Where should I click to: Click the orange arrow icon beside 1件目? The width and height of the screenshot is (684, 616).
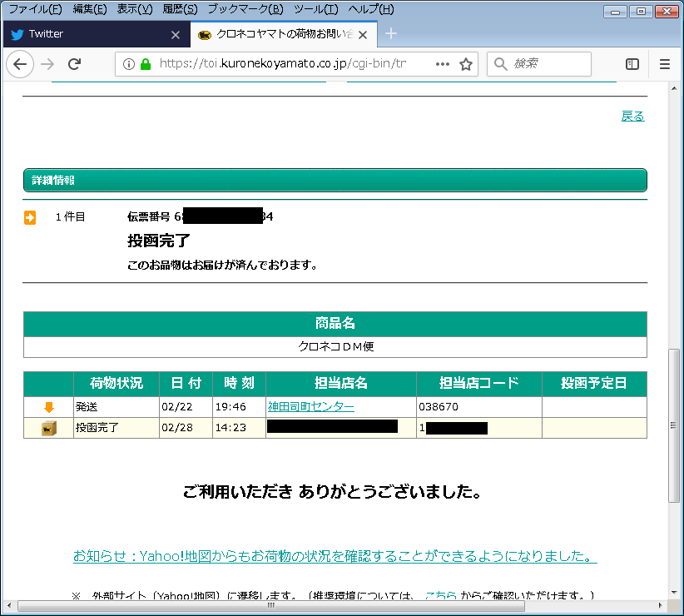[31, 216]
